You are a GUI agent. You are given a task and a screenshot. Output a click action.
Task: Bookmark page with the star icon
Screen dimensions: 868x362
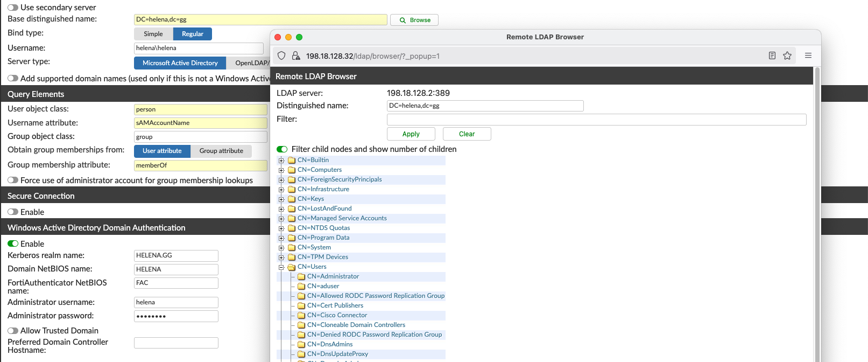pyautogui.click(x=787, y=55)
